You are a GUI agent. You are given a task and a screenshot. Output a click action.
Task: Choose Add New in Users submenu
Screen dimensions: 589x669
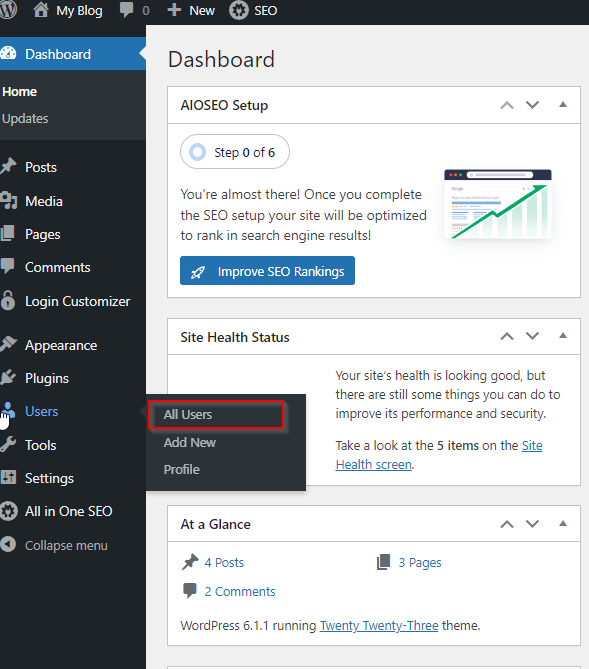pos(190,442)
